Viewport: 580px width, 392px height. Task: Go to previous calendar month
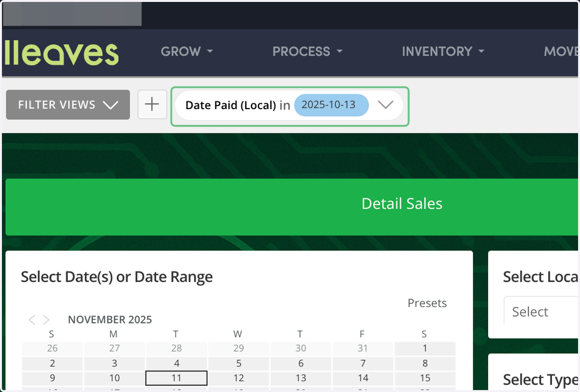(32, 320)
